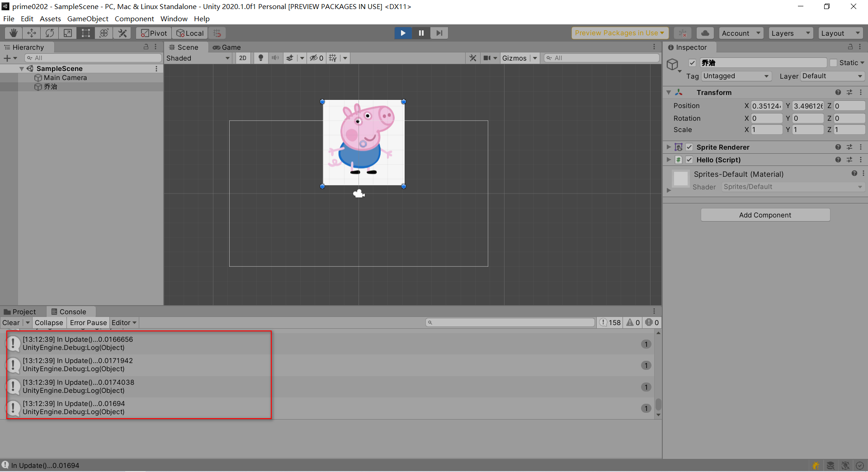Click the scene search field

[602, 58]
